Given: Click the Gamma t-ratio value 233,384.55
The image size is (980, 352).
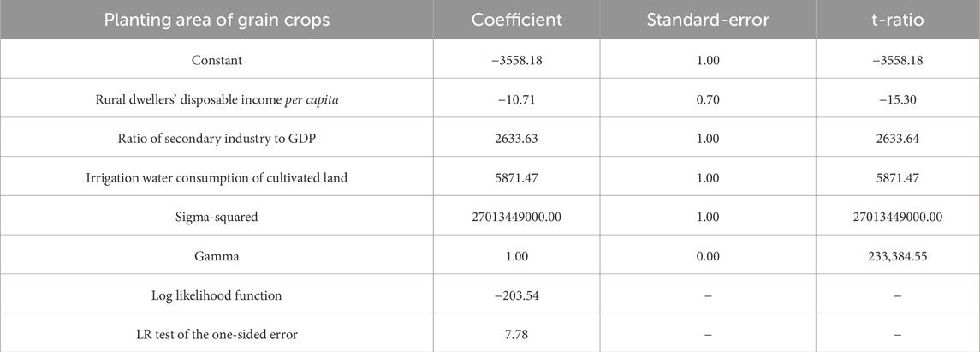Looking at the screenshot, I should click(898, 256).
